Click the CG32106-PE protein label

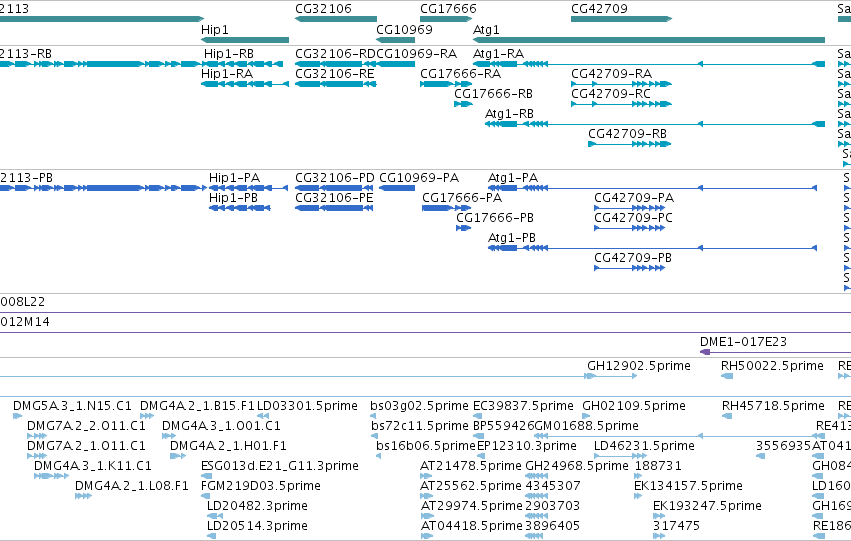(x=334, y=198)
